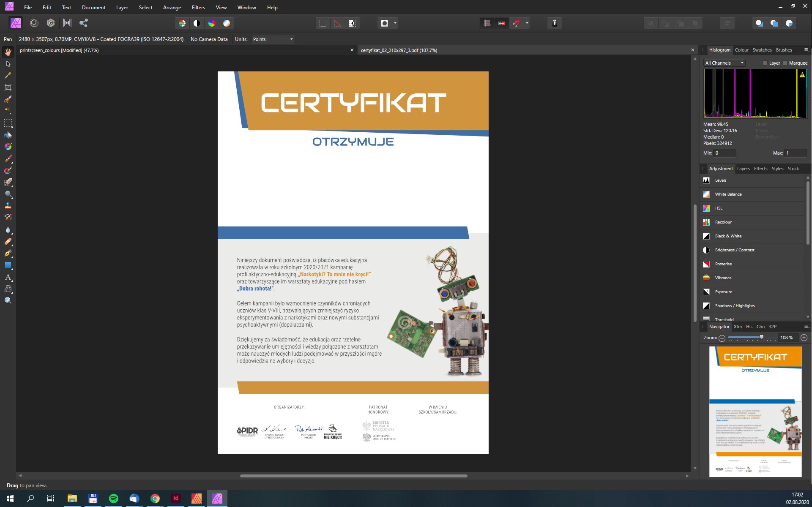
Task: Select the View (hand) pan tool
Action: [8, 52]
